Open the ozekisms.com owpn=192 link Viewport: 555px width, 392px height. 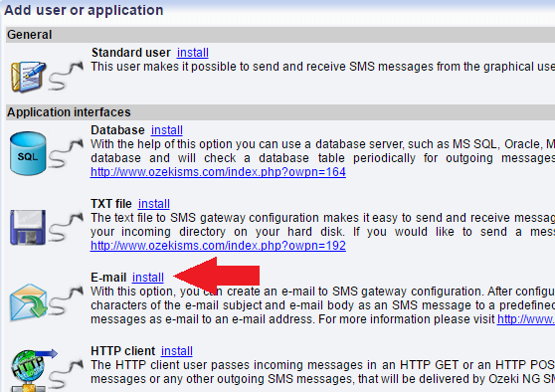218,246
